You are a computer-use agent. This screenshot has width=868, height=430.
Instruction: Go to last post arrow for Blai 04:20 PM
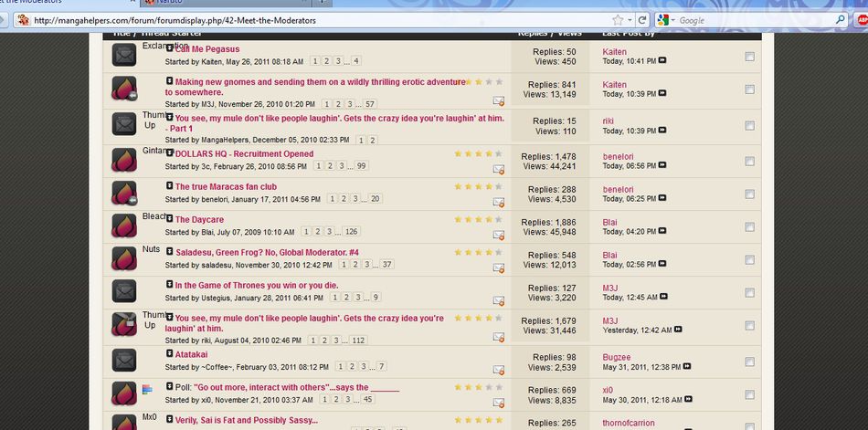[x=662, y=231]
